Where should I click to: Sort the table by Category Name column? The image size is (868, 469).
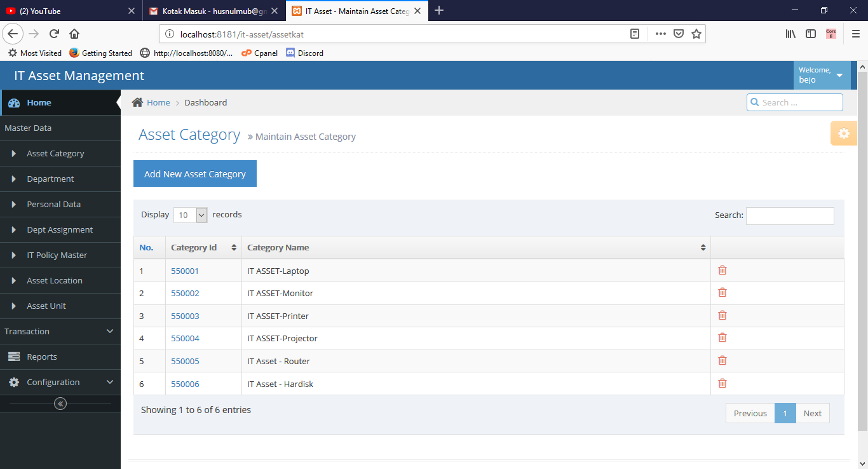[702, 247]
